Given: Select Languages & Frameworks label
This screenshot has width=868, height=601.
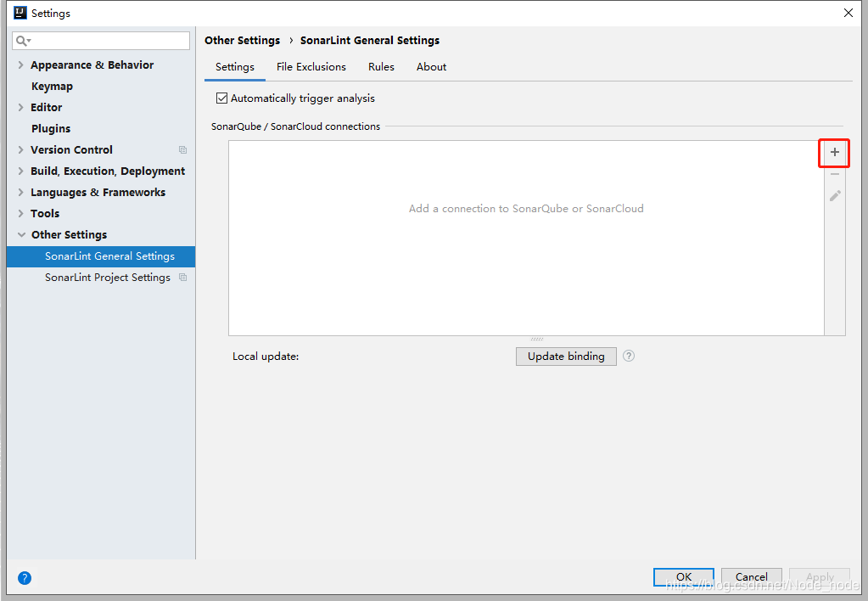Looking at the screenshot, I should (98, 192).
